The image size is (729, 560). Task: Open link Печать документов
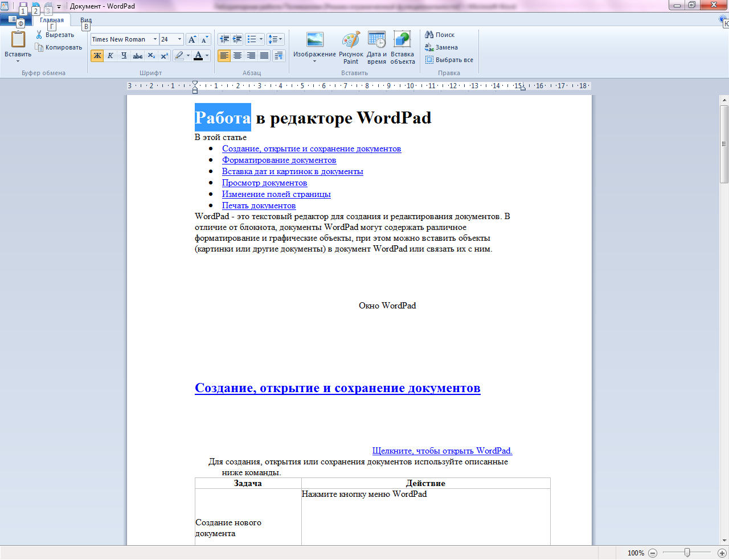[x=259, y=205]
